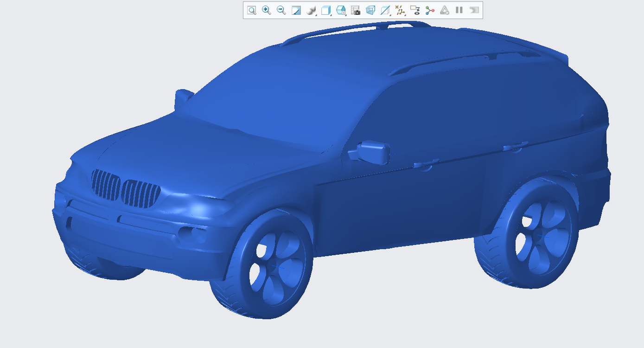The width and height of the screenshot is (644, 348).
Task: Select the car's front wheel
Action: [x=262, y=264]
